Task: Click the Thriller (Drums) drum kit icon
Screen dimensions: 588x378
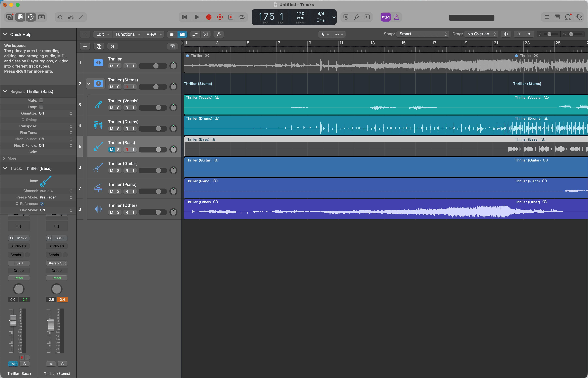Action: tap(98, 125)
